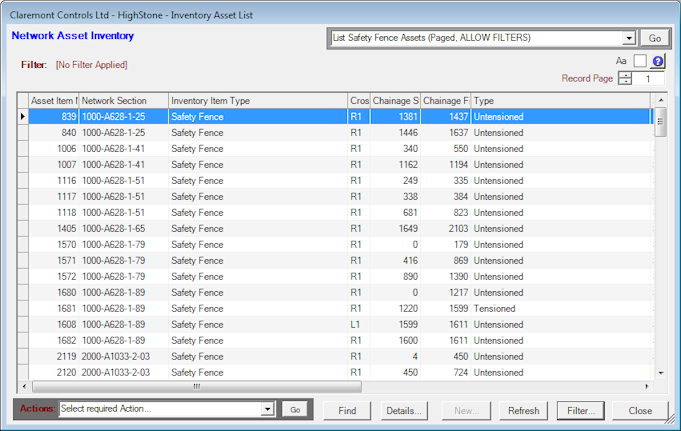
Task: Select asset item 1117 cell
Action: tap(54, 196)
